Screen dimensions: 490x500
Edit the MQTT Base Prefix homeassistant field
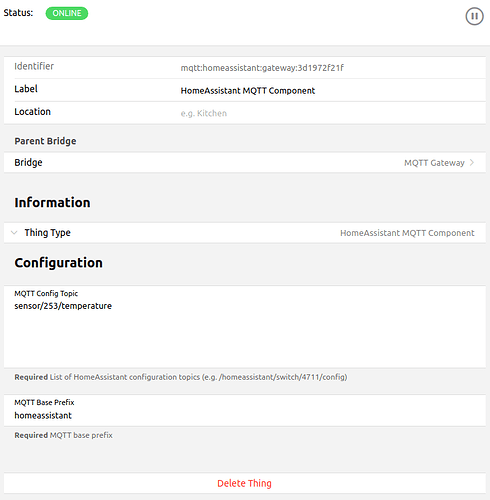point(245,410)
